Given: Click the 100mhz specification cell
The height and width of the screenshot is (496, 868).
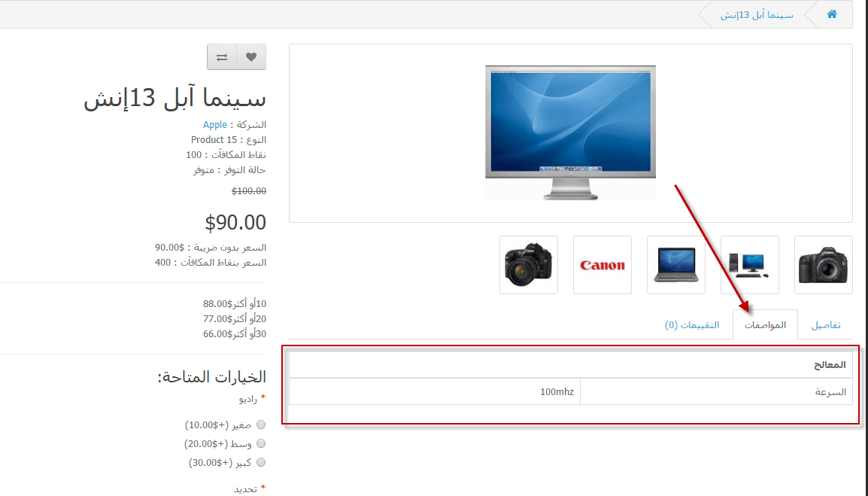Looking at the screenshot, I should coord(435,392).
